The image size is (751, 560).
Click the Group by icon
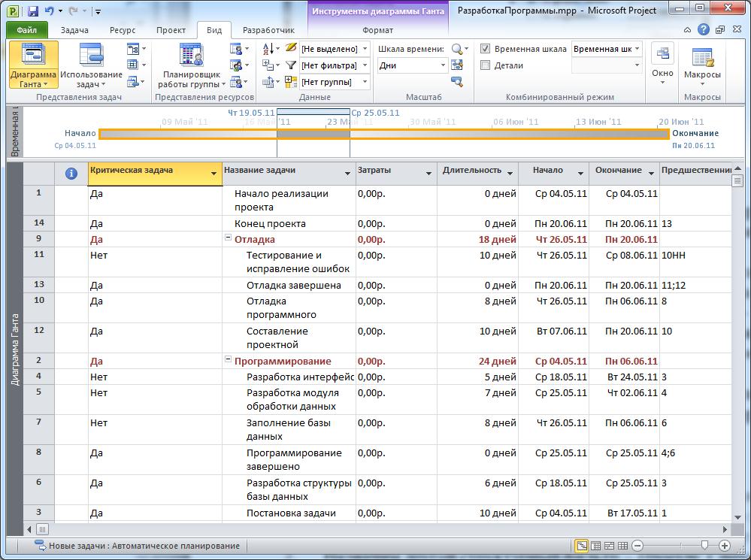click(291, 82)
